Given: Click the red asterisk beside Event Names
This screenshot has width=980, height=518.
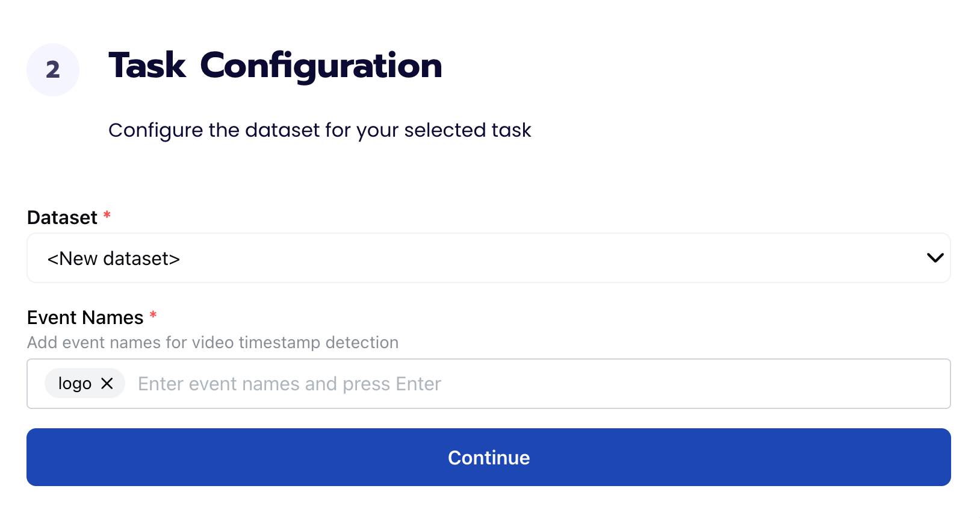Looking at the screenshot, I should pos(153,315).
